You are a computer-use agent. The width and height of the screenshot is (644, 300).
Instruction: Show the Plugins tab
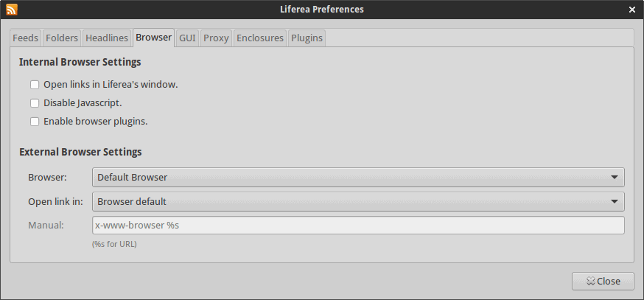coord(307,38)
